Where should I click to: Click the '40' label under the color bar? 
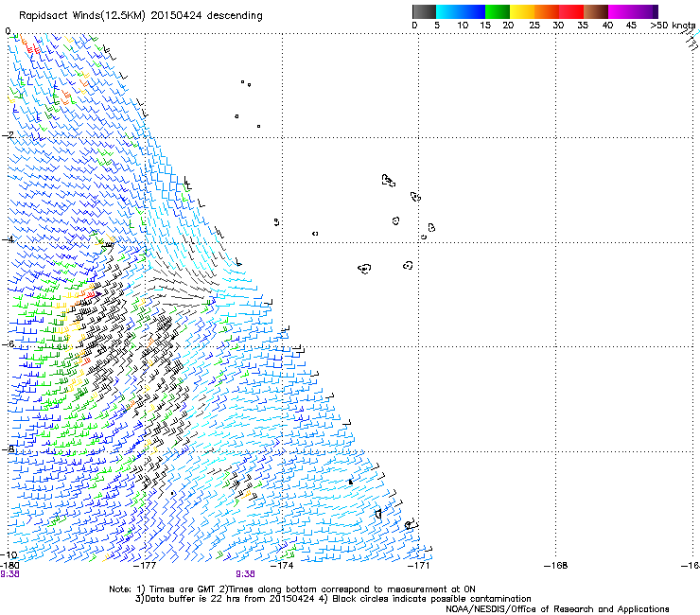tap(607, 26)
